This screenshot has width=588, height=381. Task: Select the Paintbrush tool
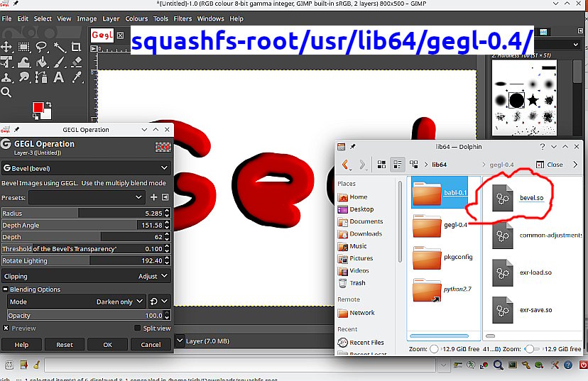(x=59, y=62)
